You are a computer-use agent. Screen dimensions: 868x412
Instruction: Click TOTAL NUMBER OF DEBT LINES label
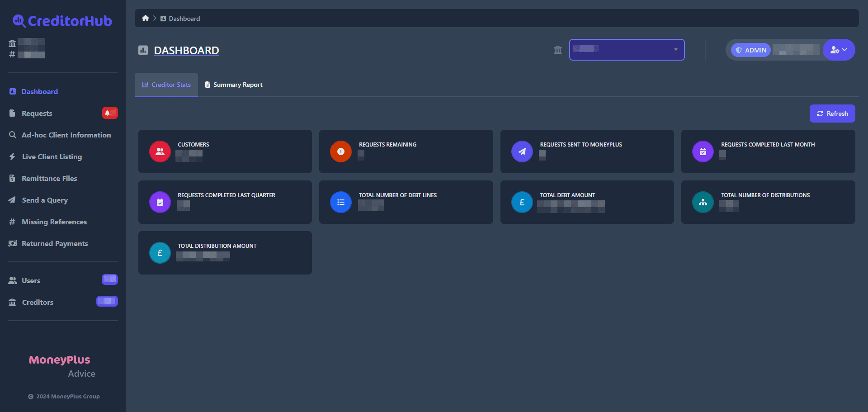click(x=398, y=195)
